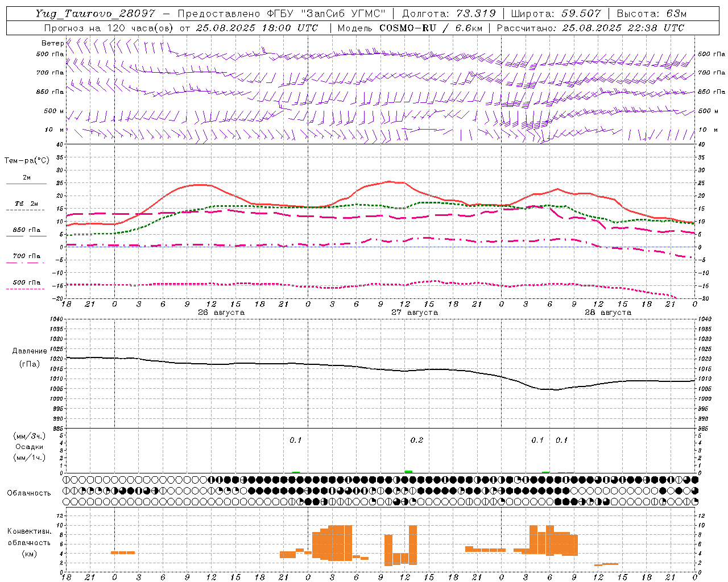Click the Давление panel label
The width and height of the screenshot is (728, 582).
coord(30,351)
